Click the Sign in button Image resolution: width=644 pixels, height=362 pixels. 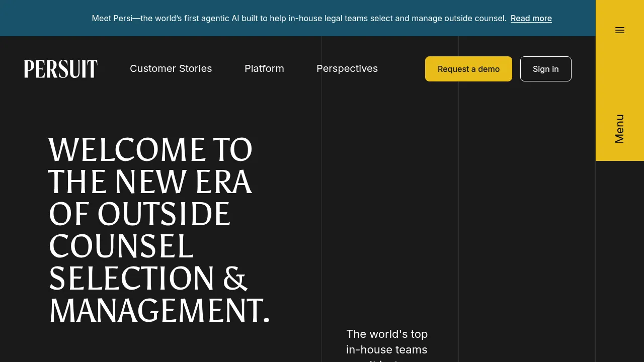click(x=546, y=69)
